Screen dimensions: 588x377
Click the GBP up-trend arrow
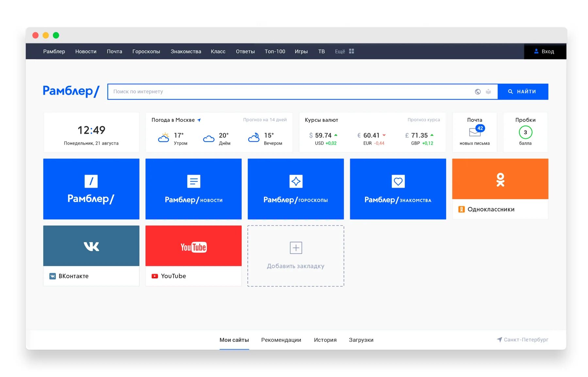pyautogui.click(x=432, y=135)
